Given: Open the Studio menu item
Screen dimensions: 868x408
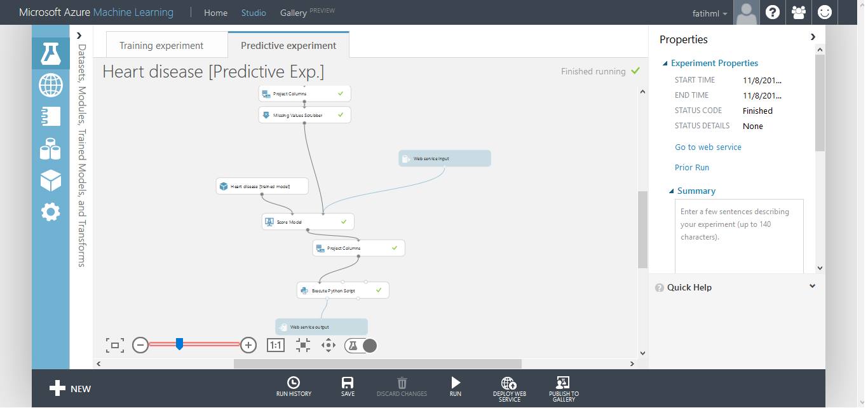Looking at the screenshot, I should pos(254,13).
